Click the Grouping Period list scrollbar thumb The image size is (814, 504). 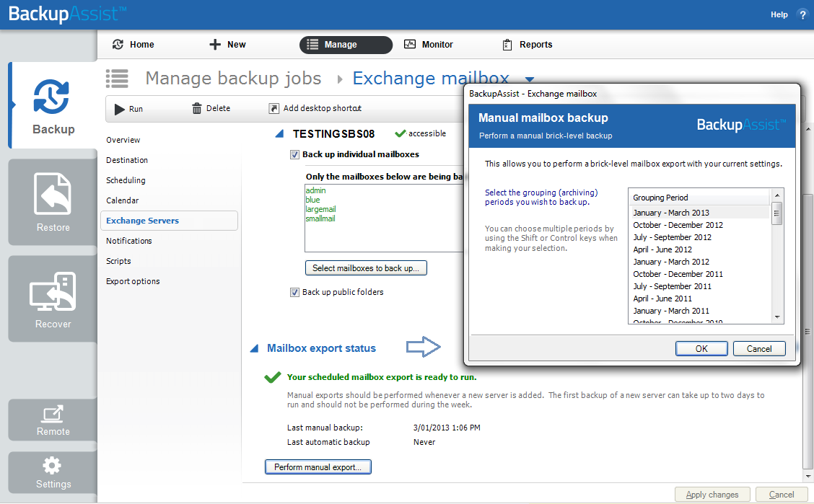point(777,213)
